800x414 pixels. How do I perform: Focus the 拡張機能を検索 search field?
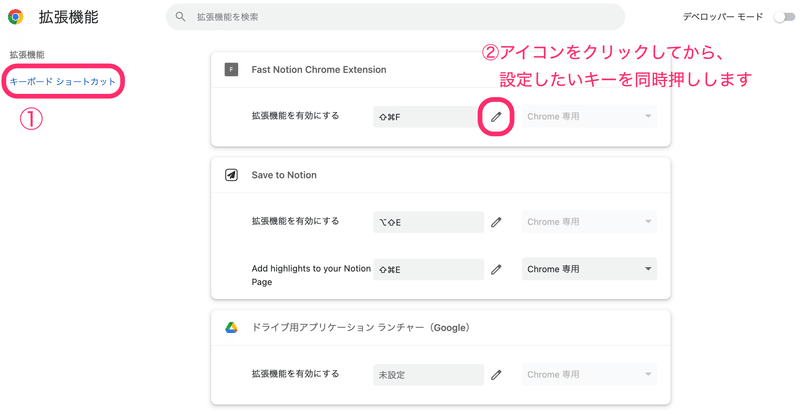coord(395,17)
